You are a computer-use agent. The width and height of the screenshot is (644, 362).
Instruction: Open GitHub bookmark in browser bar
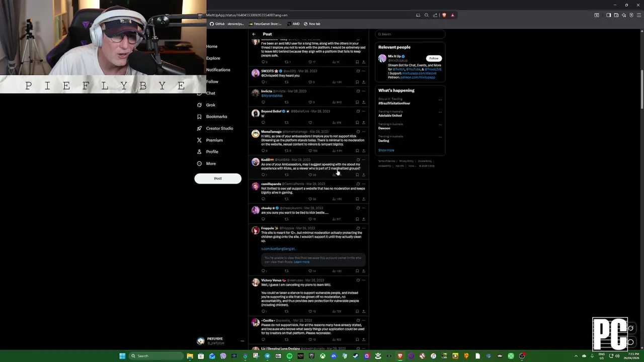point(227,24)
